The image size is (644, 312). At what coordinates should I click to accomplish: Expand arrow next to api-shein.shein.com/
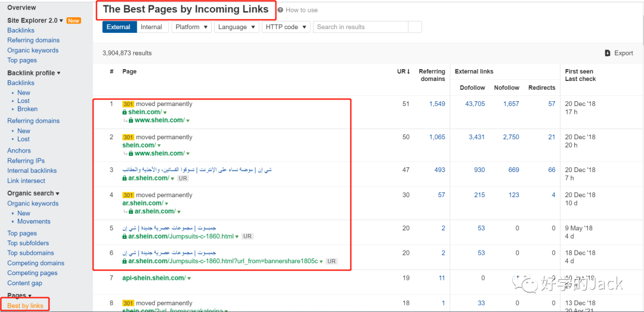189,279
